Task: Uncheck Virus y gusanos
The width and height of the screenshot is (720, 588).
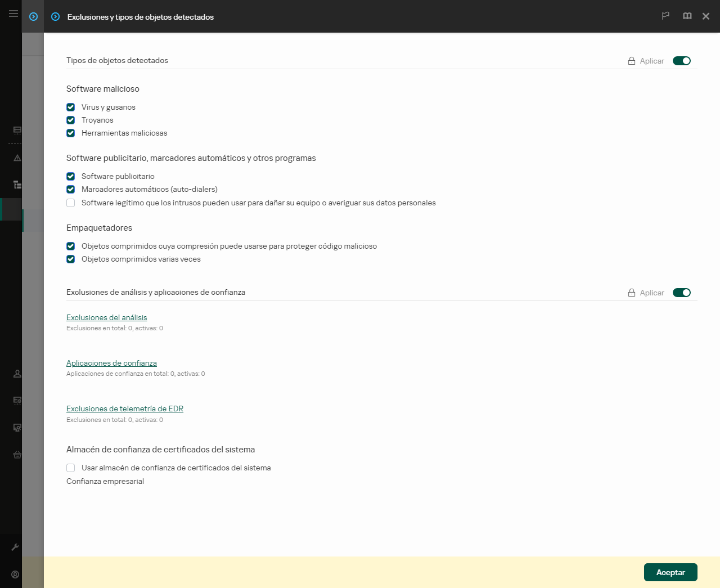Action: pyautogui.click(x=70, y=107)
